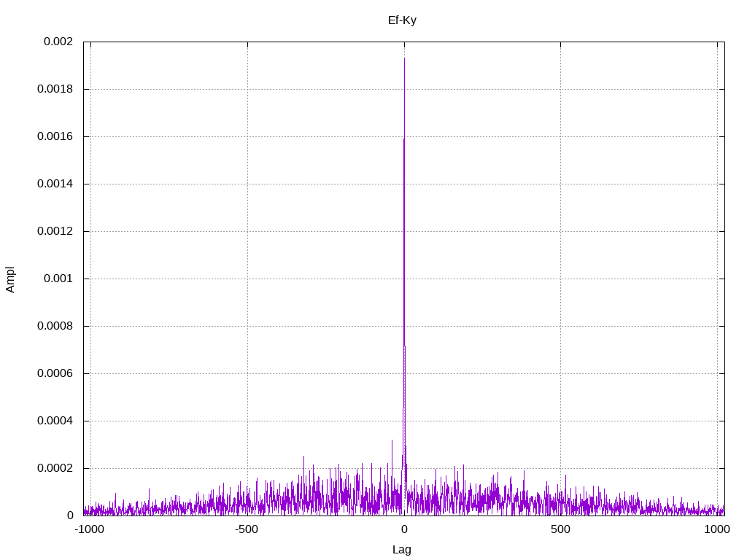This screenshot has height=560, width=747.
Task: Click the y-axis value '0.0018'
Action: pos(55,89)
